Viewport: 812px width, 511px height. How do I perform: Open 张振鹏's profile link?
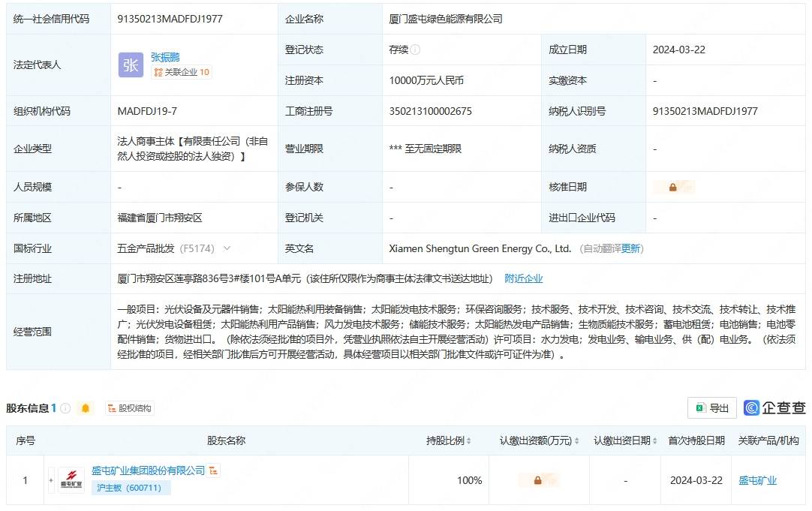pyautogui.click(x=165, y=57)
